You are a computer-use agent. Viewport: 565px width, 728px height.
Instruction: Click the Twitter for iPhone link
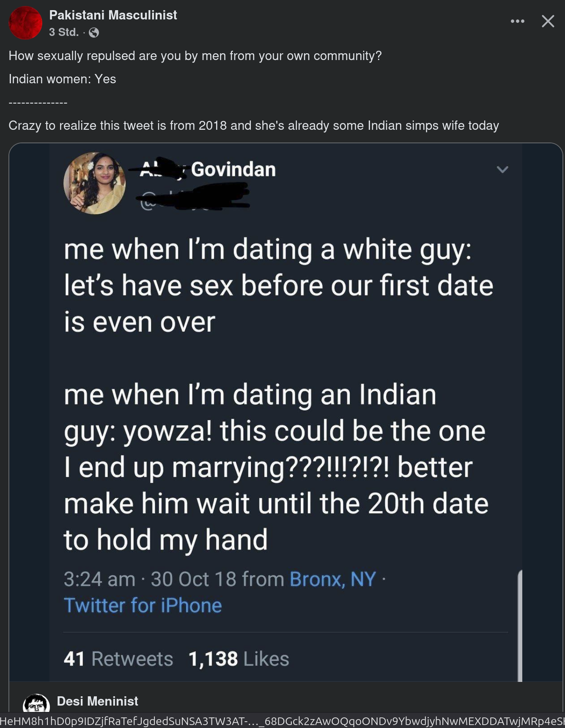[143, 605]
